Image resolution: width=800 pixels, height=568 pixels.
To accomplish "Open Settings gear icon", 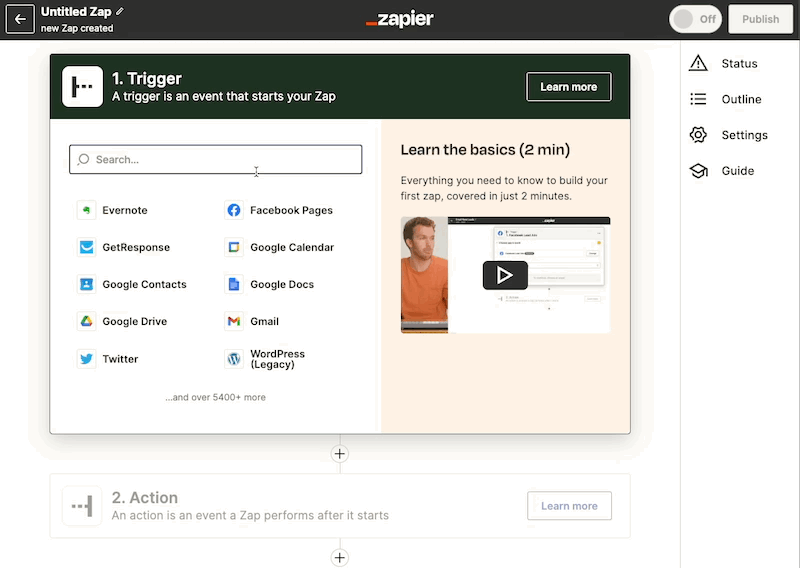I will point(698,135).
